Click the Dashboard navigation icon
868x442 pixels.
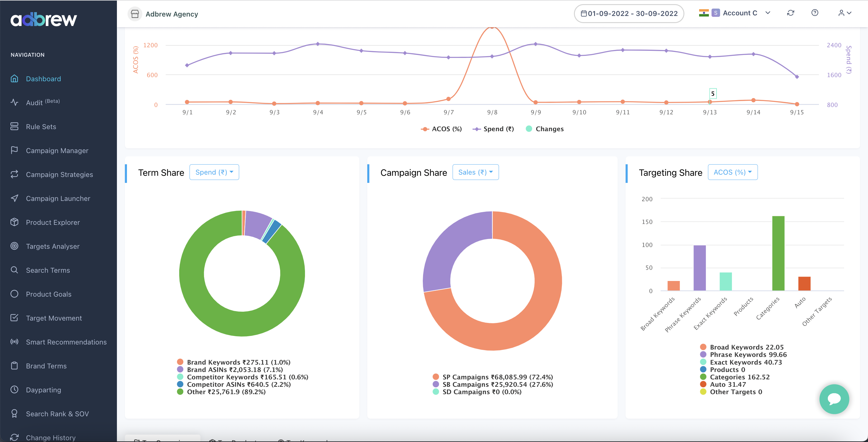tap(15, 78)
